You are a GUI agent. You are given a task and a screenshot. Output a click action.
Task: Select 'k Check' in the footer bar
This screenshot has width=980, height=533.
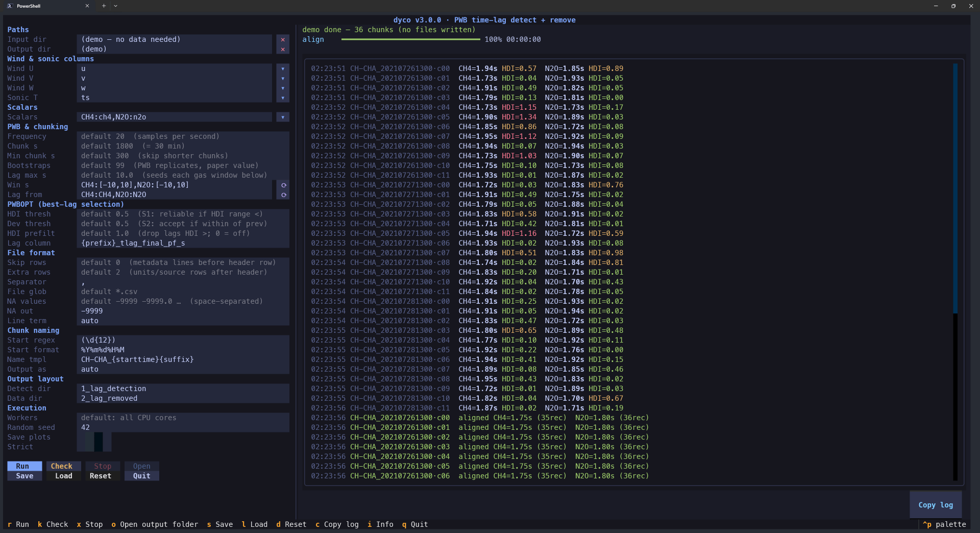(x=53, y=524)
